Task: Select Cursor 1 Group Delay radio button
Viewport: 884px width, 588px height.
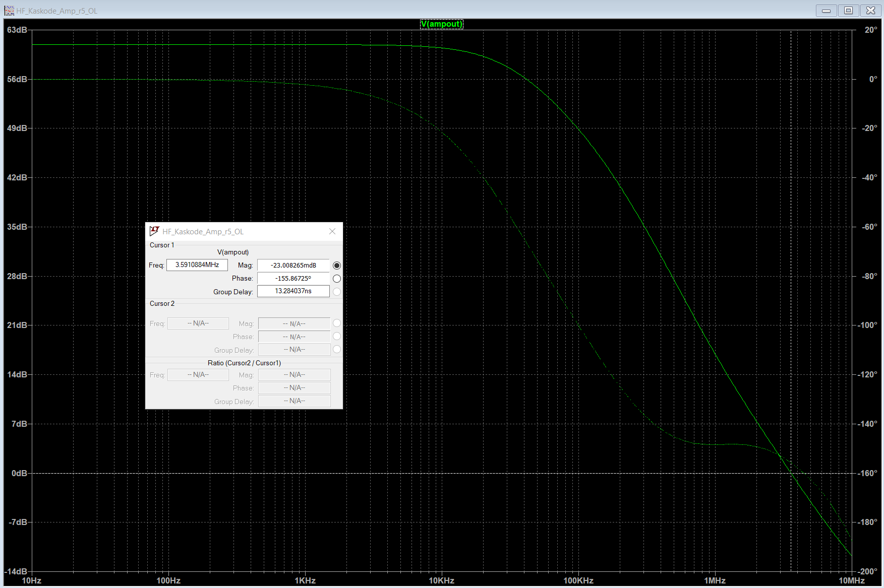Action: click(x=337, y=292)
